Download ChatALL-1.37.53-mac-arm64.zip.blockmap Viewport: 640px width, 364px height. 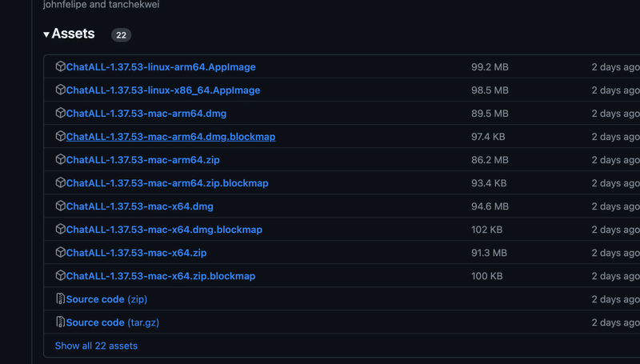point(167,183)
